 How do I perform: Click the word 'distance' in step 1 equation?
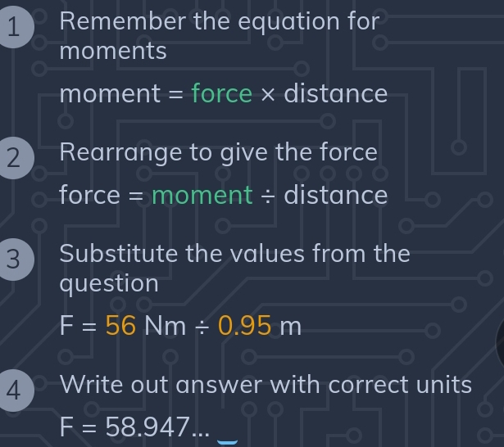(335, 93)
